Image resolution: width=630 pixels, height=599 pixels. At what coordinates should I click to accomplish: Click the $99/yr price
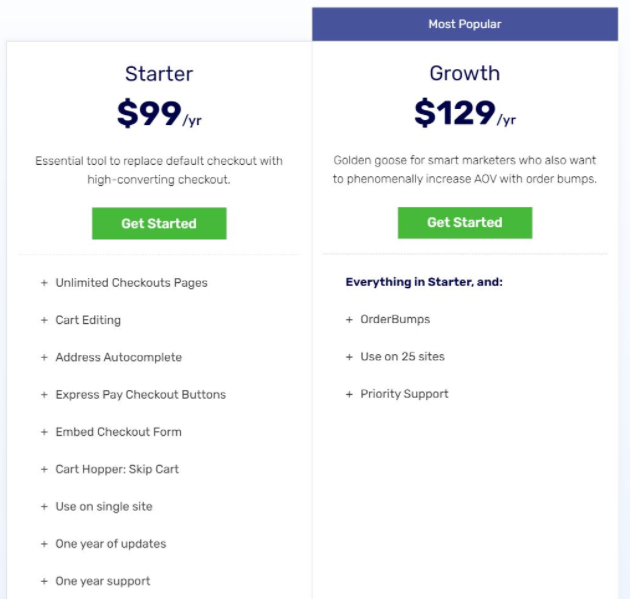(159, 115)
